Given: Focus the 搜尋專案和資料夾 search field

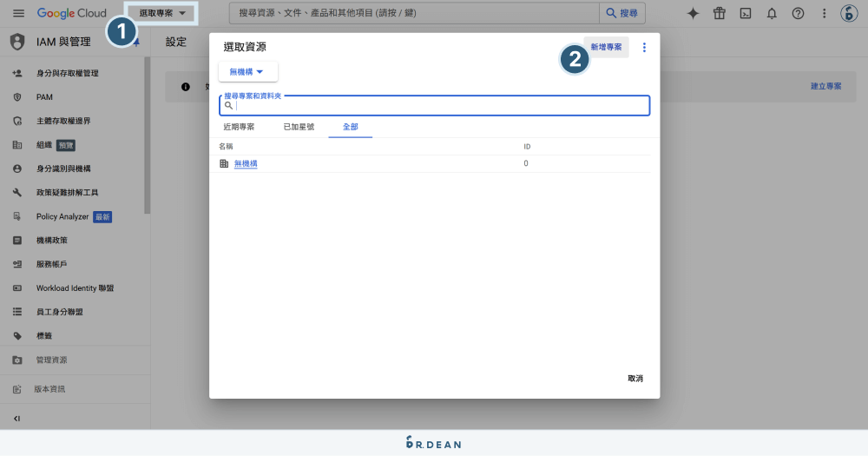Looking at the screenshot, I should [x=435, y=105].
